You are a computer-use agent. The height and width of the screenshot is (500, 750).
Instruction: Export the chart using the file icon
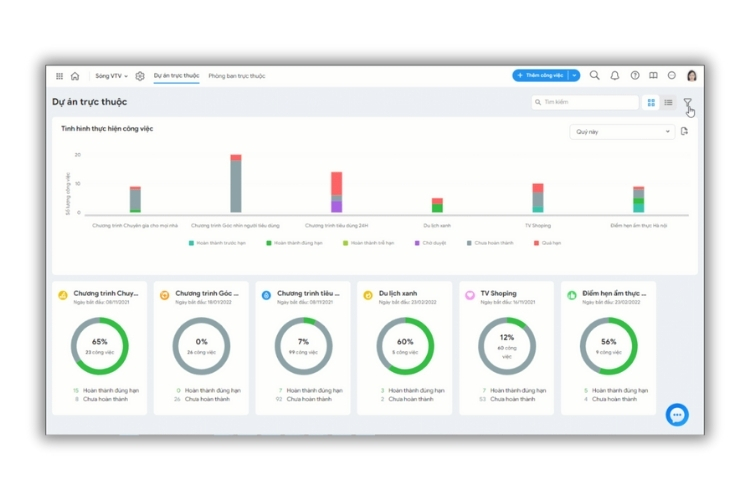(x=684, y=131)
